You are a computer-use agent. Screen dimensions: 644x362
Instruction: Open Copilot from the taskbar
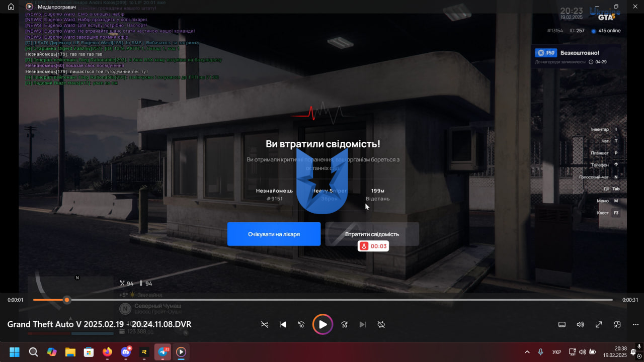(x=52, y=352)
